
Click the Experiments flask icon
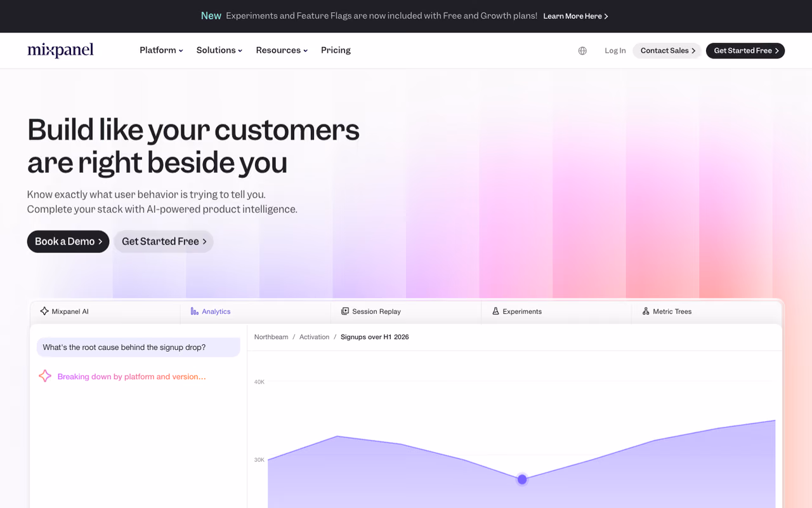click(x=495, y=311)
